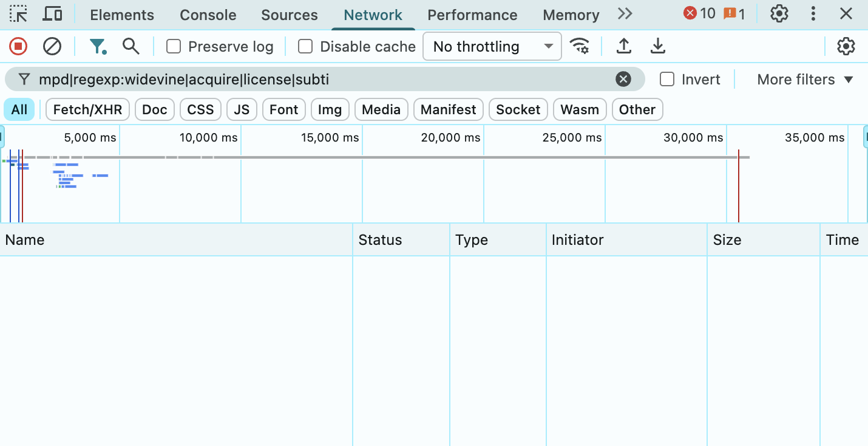Screen dimensions: 868x446
Task: Import HAR file with upload icon
Action: tap(623, 46)
